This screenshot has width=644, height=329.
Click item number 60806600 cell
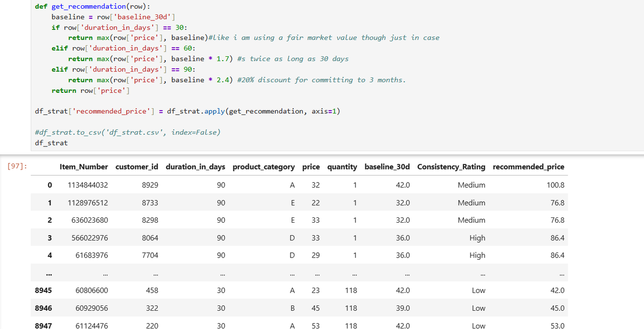(92, 290)
